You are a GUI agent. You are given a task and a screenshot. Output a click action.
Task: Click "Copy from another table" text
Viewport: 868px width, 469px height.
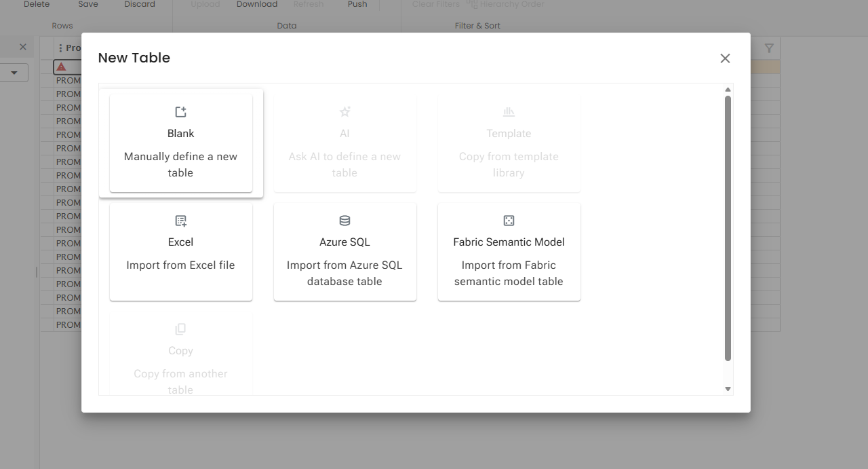coord(180,381)
